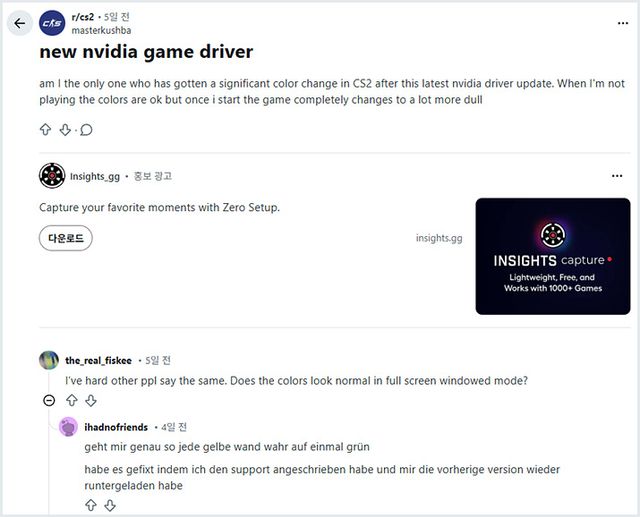Open ihadnofriends' profile from username

tap(116, 427)
